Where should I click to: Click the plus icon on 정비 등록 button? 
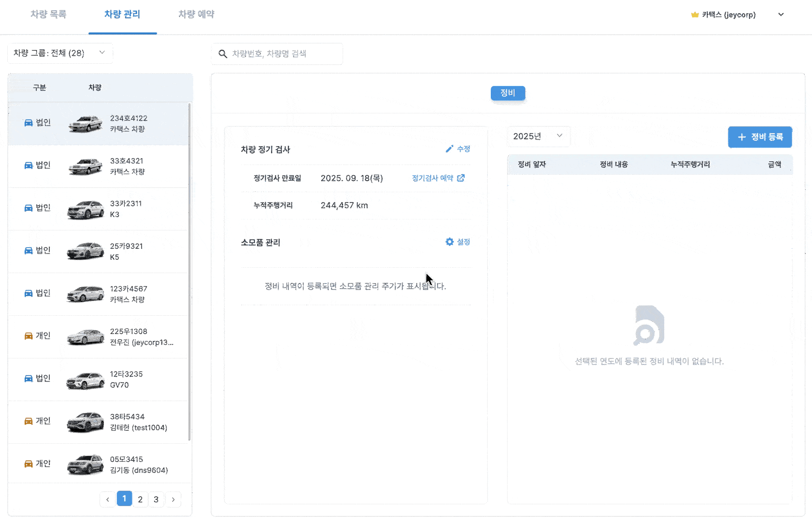[x=742, y=137]
